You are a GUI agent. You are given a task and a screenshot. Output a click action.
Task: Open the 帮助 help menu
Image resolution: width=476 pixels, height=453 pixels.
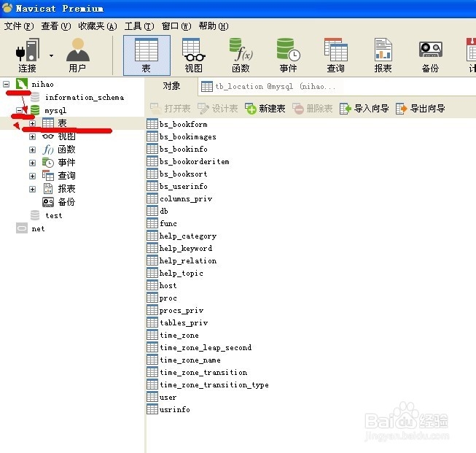(214, 26)
